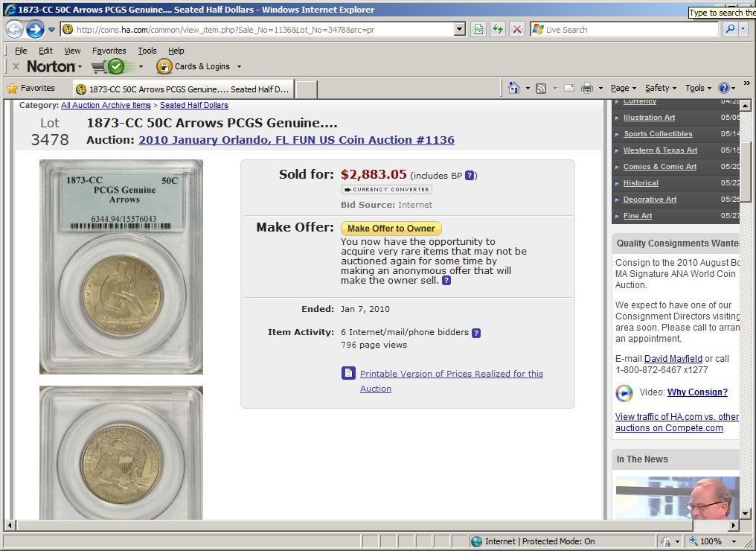The width and height of the screenshot is (756, 551).
Task: Click the blue Help question icon
Action: click(x=724, y=88)
